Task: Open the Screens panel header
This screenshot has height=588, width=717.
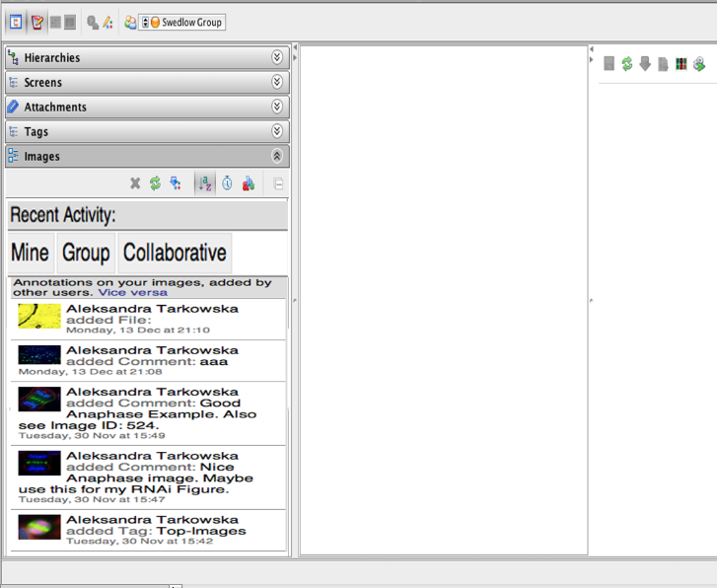Action: [147, 82]
